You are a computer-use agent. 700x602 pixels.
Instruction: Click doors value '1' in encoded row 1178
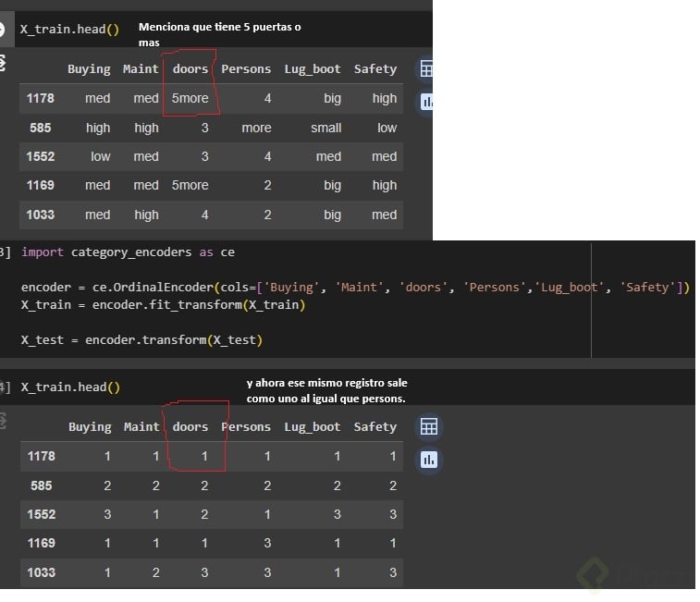[x=204, y=457]
